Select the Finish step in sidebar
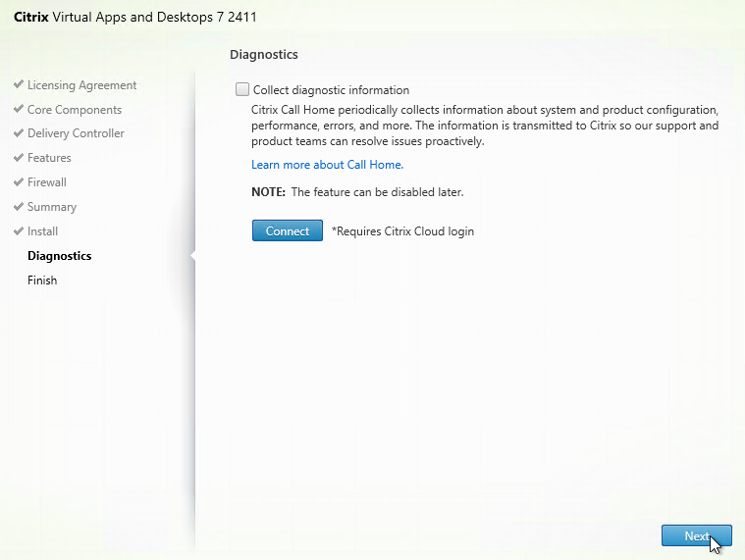Image resolution: width=745 pixels, height=560 pixels. coord(42,280)
